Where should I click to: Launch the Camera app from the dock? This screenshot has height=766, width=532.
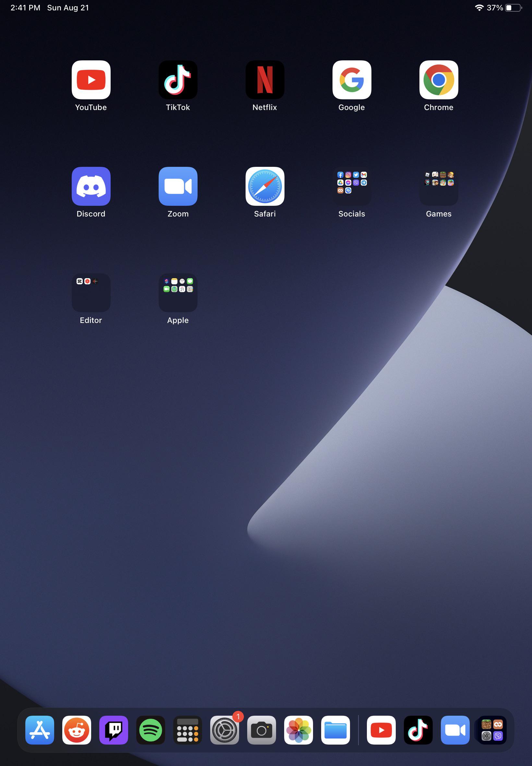click(262, 730)
